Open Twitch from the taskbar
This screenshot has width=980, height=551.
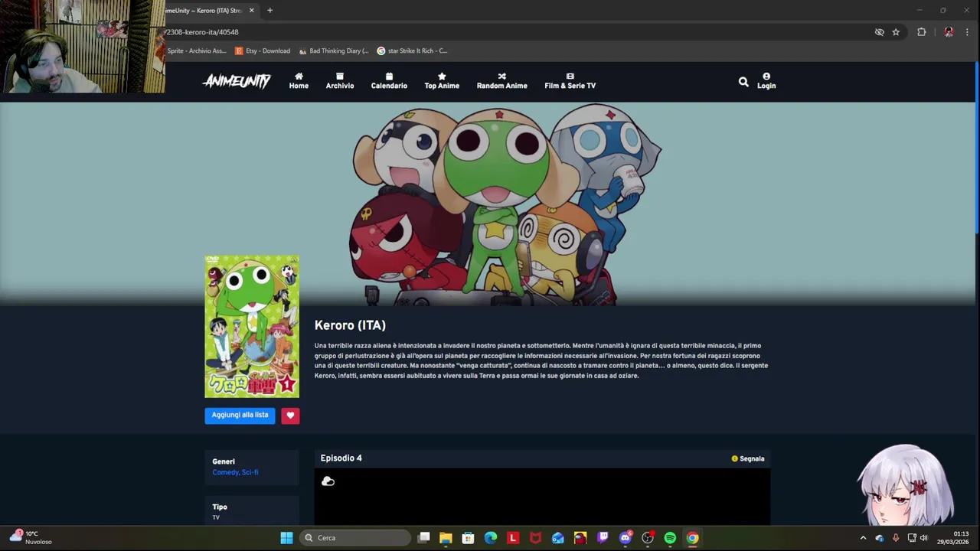[603, 538]
